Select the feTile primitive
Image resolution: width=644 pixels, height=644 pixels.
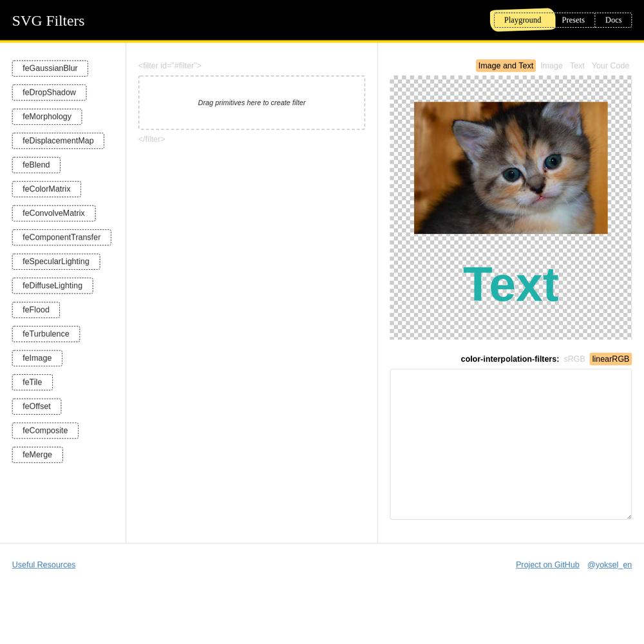pyautogui.click(x=32, y=383)
